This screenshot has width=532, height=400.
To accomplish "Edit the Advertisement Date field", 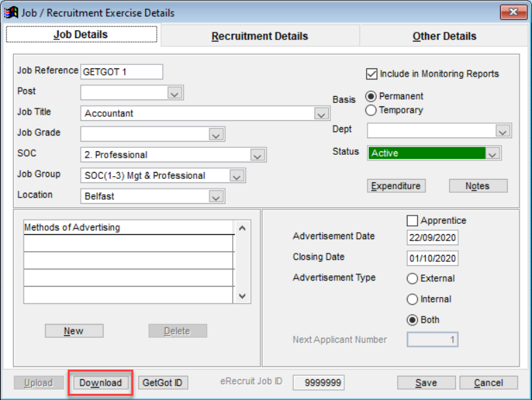I will point(433,238).
